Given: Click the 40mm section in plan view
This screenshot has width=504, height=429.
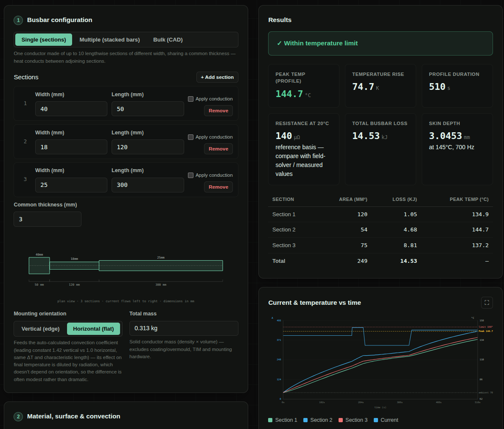Looking at the screenshot, I should click(39, 265).
